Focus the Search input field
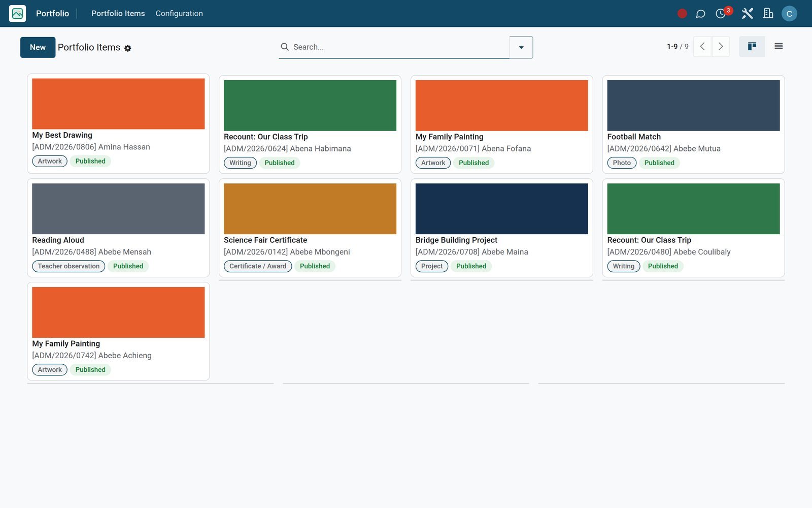 pyautogui.click(x=400, y=47)
